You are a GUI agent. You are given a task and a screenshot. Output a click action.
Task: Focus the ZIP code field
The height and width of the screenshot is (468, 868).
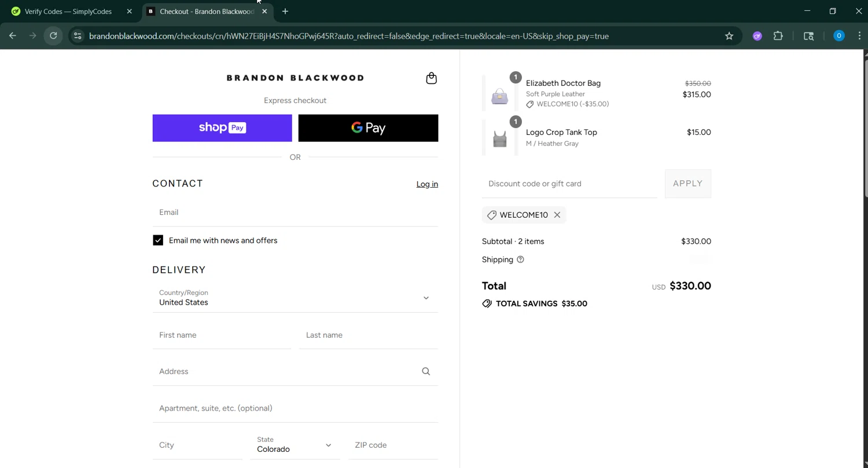(393, 445)
